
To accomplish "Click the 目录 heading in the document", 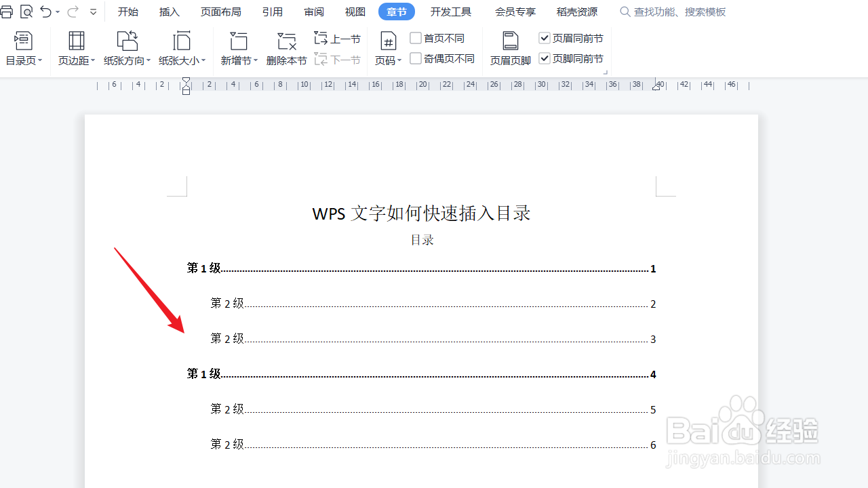I will [x=422, y=240].
